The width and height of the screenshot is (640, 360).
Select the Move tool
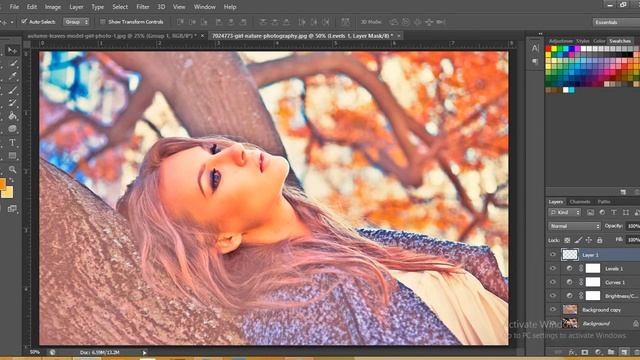[12, 50]
